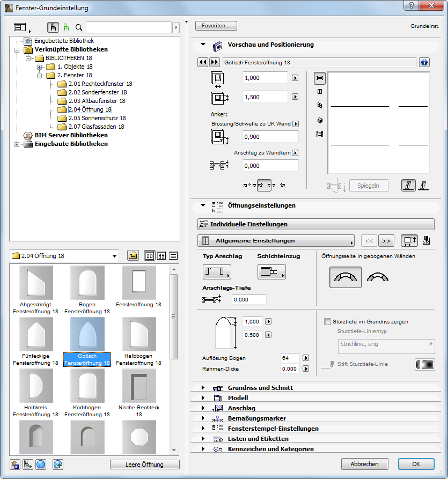Screen dimensions: 448x479
Task: Select the first curved-wall opening side option
Action: (346, 277)
